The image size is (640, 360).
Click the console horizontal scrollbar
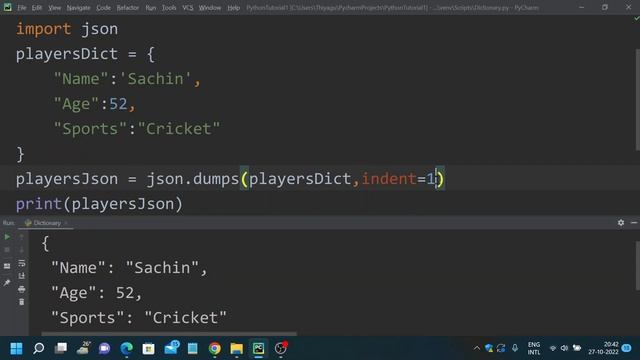point(169,334)
